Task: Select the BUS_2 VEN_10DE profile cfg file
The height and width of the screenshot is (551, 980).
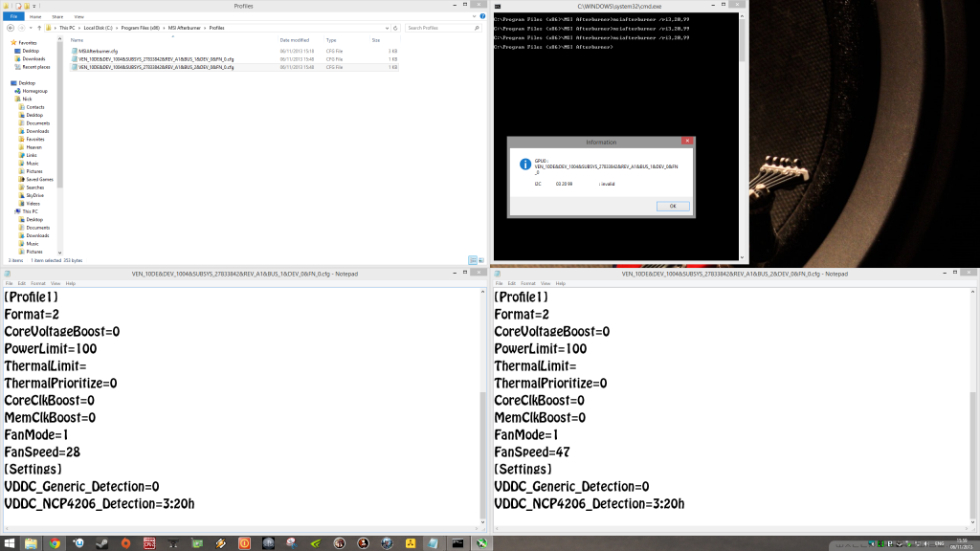Action: (x=156, y=68)
